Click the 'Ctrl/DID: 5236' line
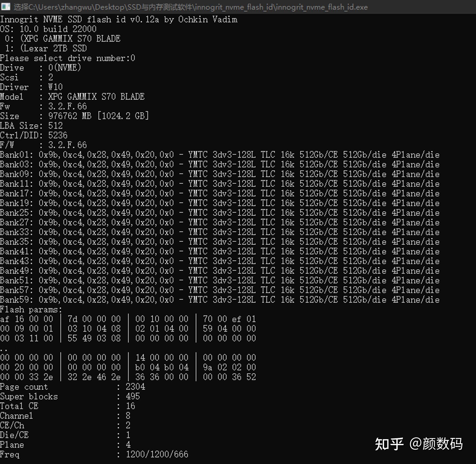 pyautogui.click(x=34, y=135)
